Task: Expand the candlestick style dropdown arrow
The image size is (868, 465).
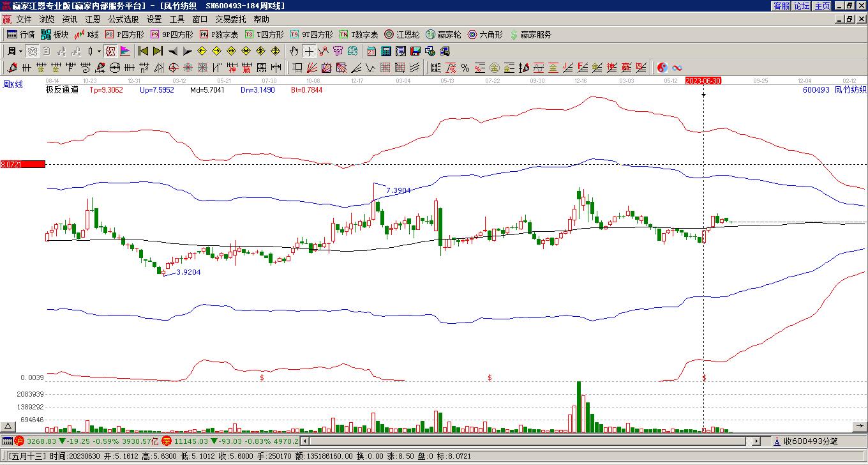Action: pyautogui.click(x=99, y=51)
